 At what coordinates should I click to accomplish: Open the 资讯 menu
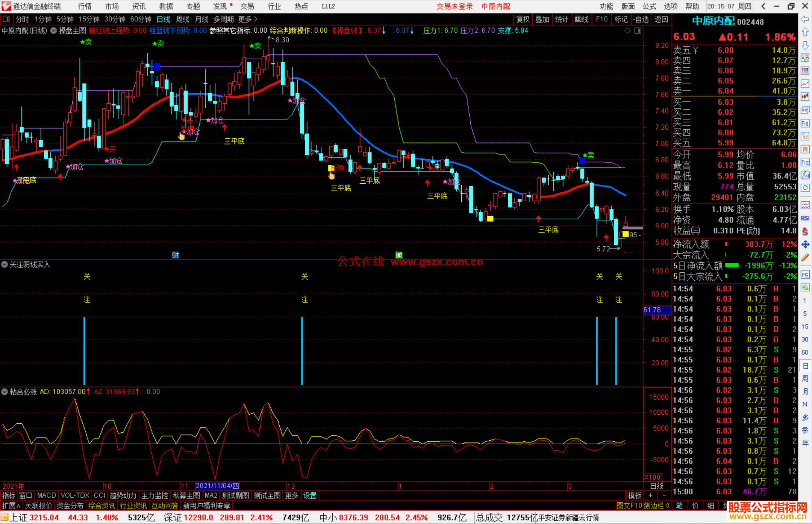139,6
